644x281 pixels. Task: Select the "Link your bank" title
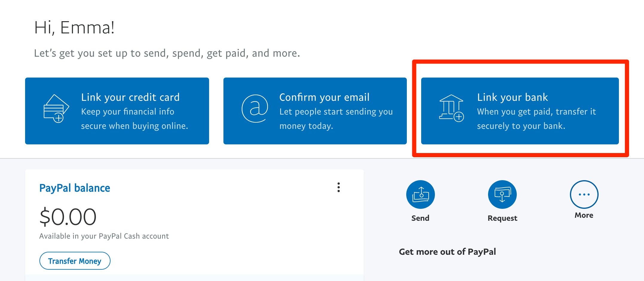[512, 97]
